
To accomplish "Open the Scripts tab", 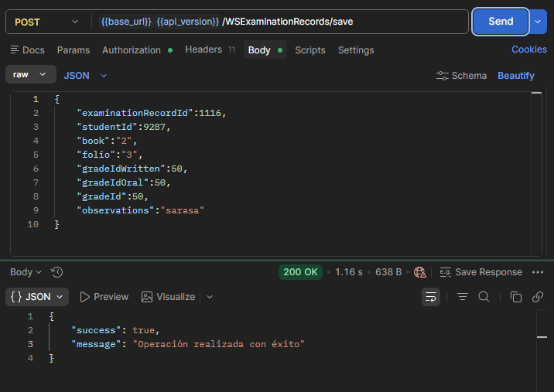I will tap(310, 50).
